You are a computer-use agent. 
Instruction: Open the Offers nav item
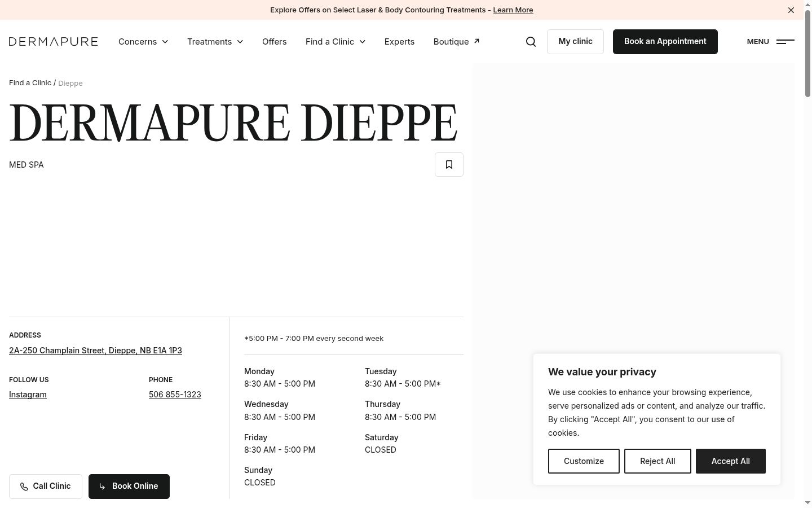pyautogui.click(x=275, y=42)
